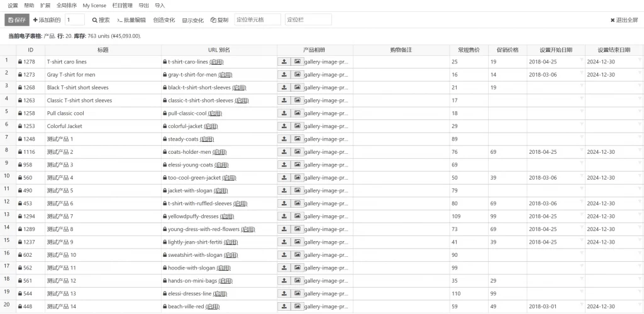Open image gallery icon for Gray T-shirt row
The width and height of the screenshot is (644, 314).
pos(297,75)
